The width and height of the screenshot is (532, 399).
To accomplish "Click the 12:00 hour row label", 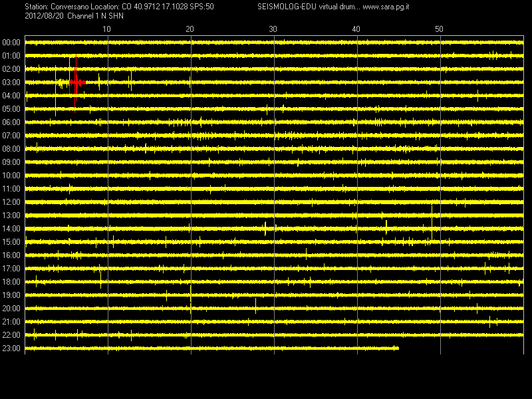I will (11, 202).
